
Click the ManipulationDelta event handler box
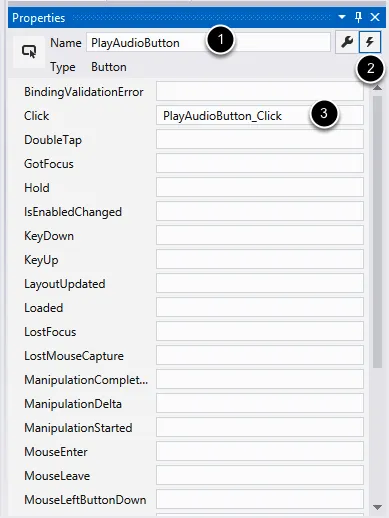click(260, 403)
